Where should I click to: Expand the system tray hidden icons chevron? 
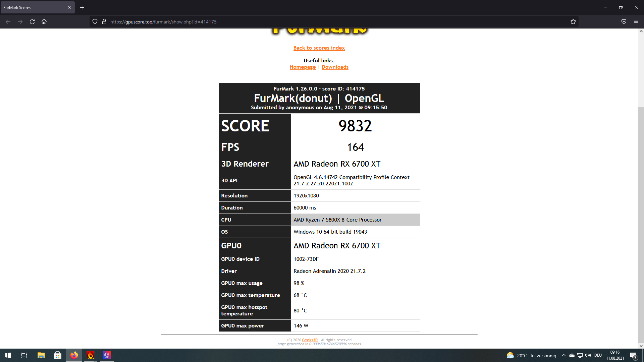[x=563, y=355]
